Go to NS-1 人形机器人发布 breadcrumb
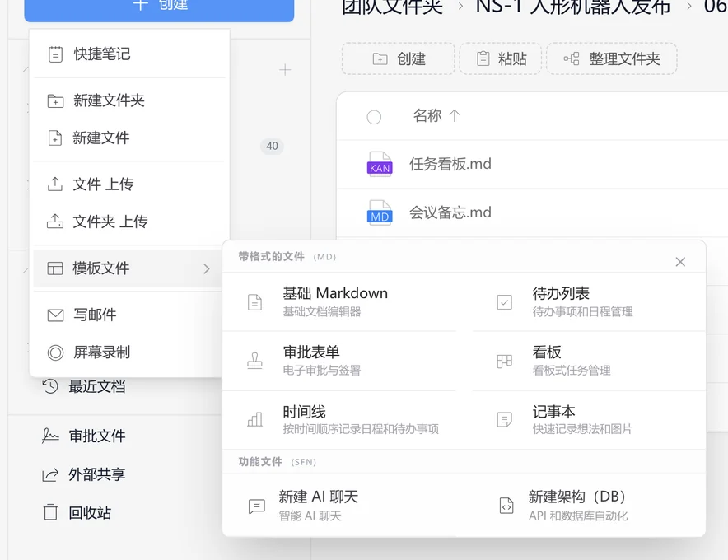The image size is (728, 560). point(573,7)
